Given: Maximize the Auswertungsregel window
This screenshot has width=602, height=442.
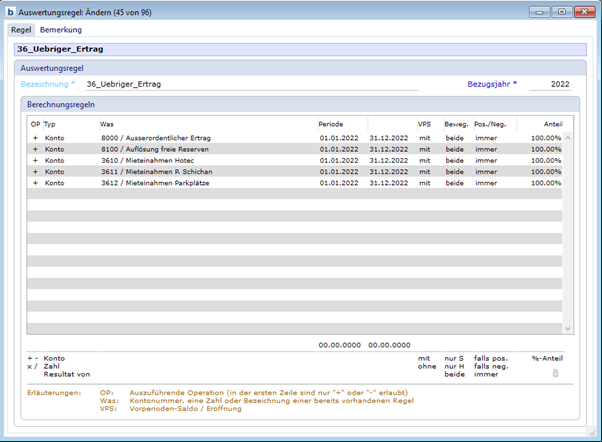Looking at the screenshot, I should point(560,12).
